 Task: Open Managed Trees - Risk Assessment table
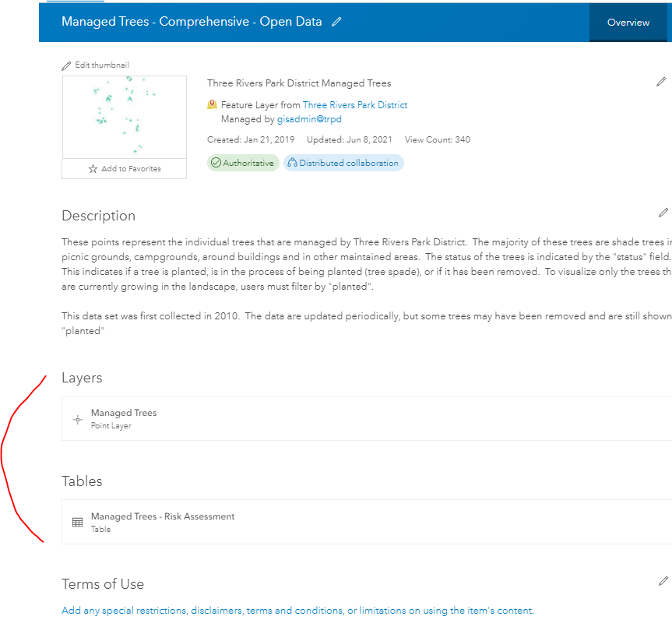(367, 522)
